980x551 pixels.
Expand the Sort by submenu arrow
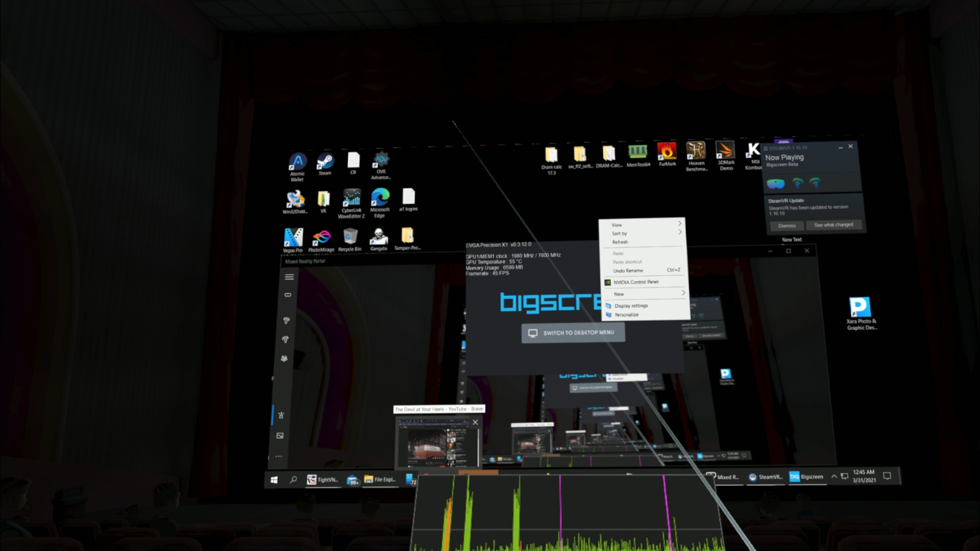coord(679,232)
